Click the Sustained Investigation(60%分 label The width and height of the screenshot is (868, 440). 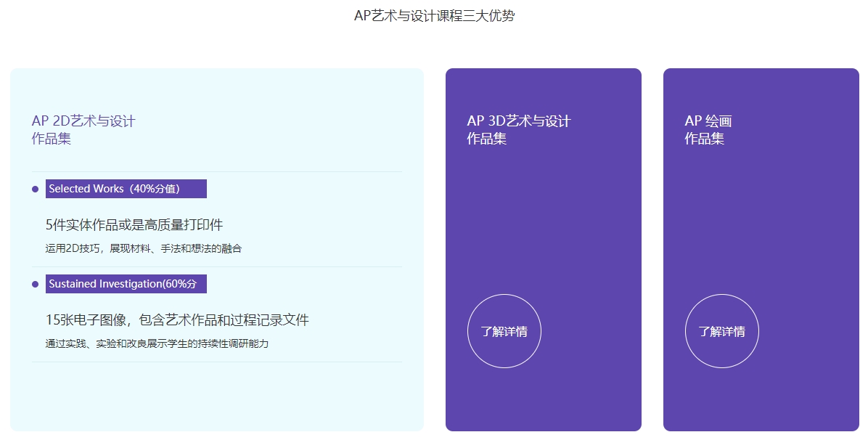tap(126, 284)
